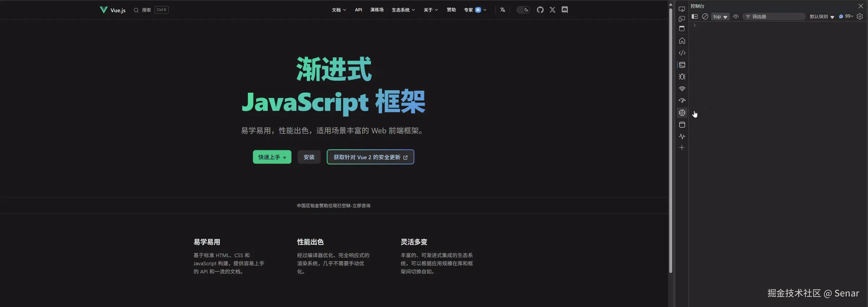Viewport: 868px width, 307px height.
Task: Click the 筛选器 filter input
Action: [x=774, y=17]
